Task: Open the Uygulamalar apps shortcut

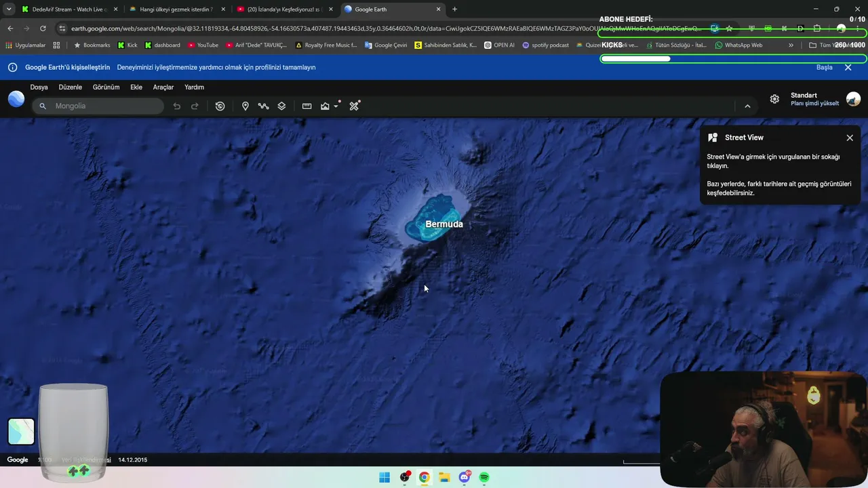Action: tap(25, 45)
